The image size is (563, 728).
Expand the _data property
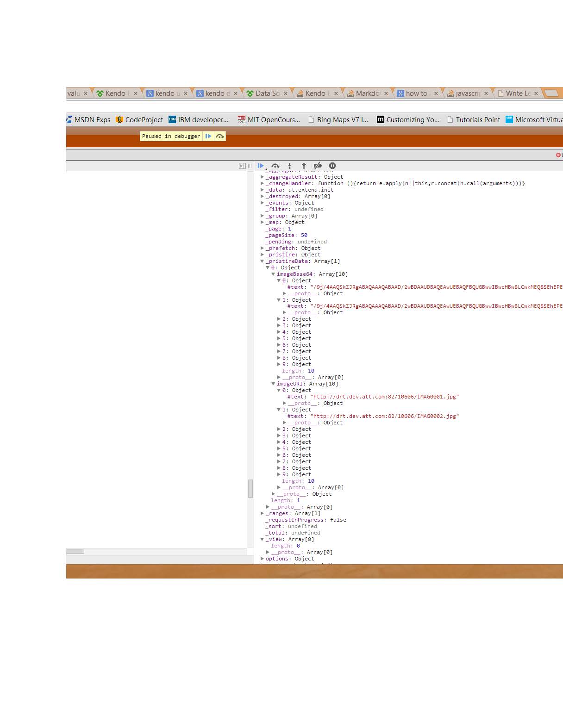[x=262, y=190]
